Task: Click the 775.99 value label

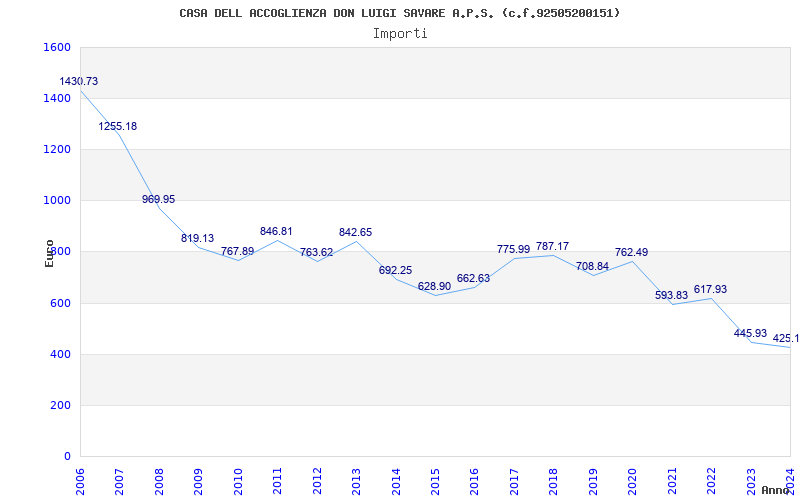Action: click(x=513, y=249)
